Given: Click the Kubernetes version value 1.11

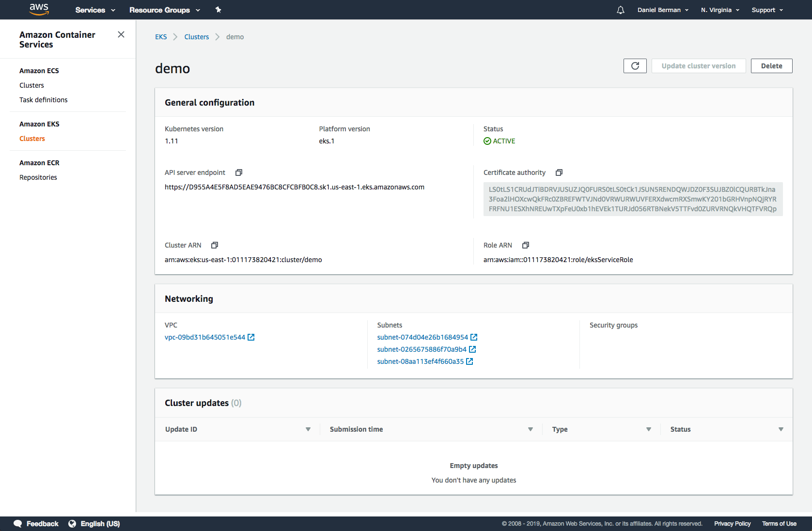Looking at the screenshot, I should 172,141.
